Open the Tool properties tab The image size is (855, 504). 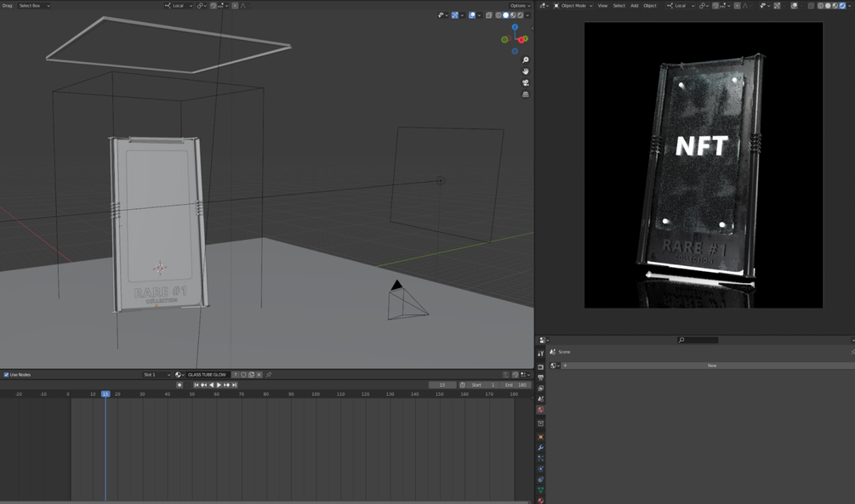(540, 353)
